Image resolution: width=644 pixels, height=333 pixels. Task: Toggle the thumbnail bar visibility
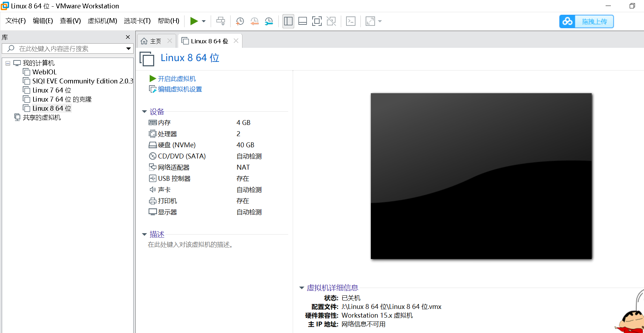click(x=302, y=21)
